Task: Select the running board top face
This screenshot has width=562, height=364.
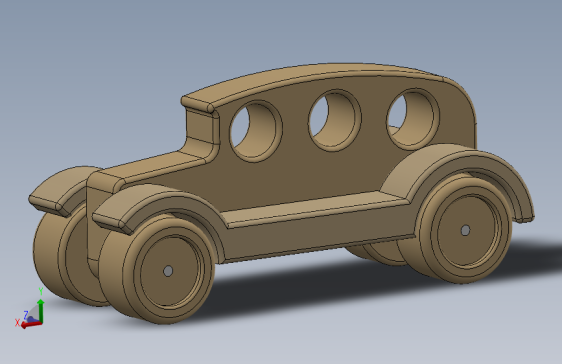Action: click(x=315, y=209)
